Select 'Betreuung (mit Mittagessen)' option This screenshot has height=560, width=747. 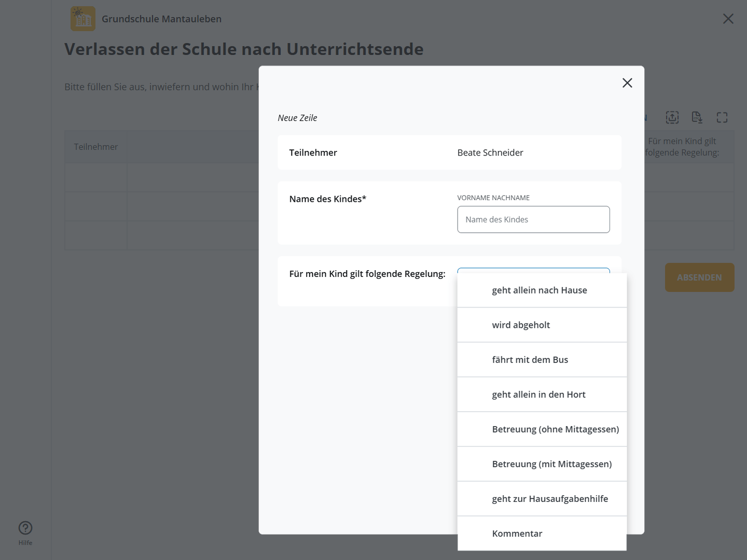click(551, 464)
